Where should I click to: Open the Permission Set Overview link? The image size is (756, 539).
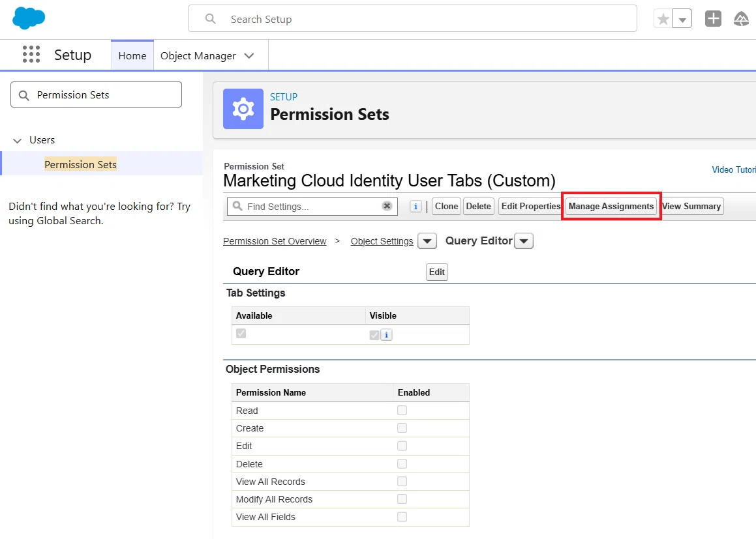(x=275, y=241)
